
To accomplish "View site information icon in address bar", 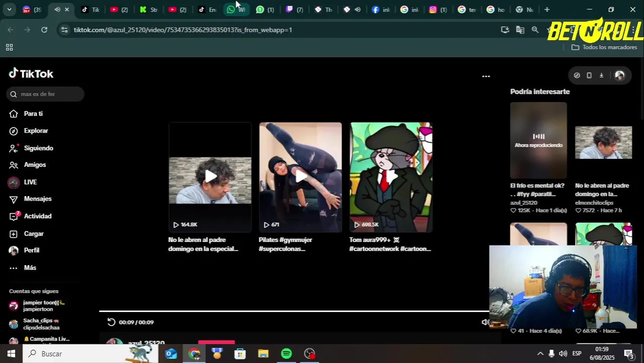I will 64,30.
